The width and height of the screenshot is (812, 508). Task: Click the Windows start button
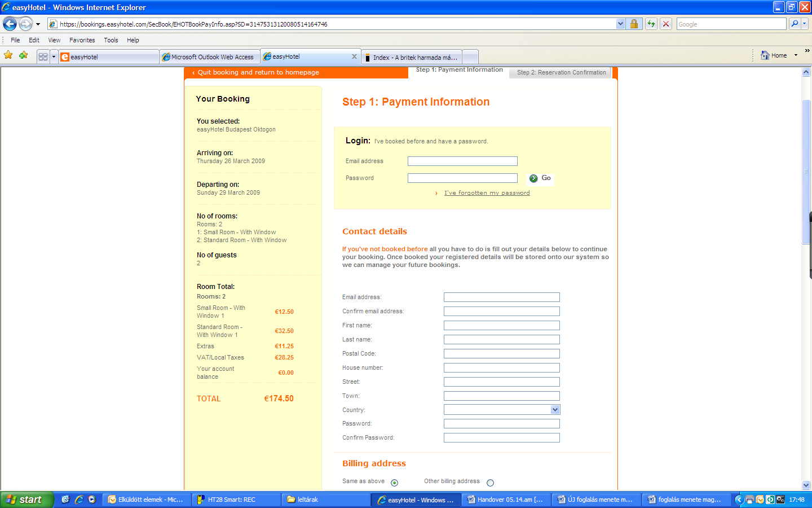[x=27, y=500]
